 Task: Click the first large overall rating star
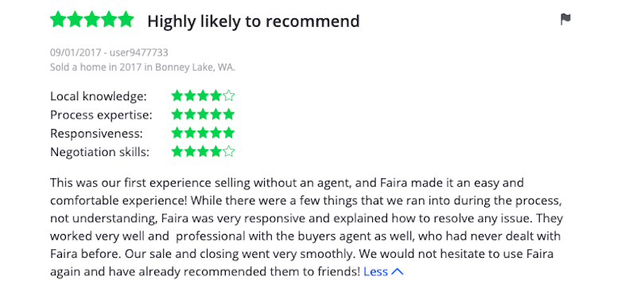(x=58, y=19)
